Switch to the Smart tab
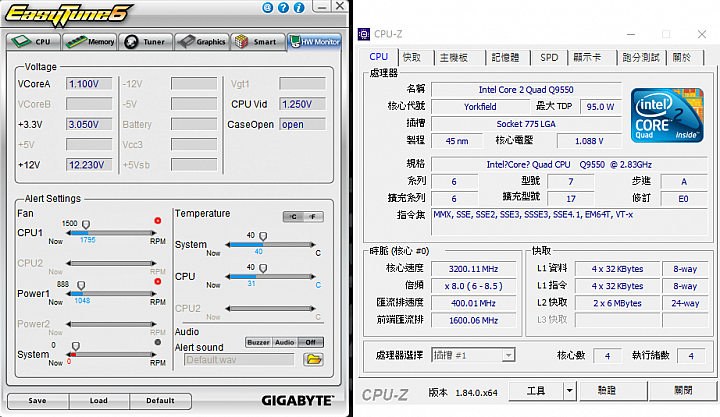 258,42
